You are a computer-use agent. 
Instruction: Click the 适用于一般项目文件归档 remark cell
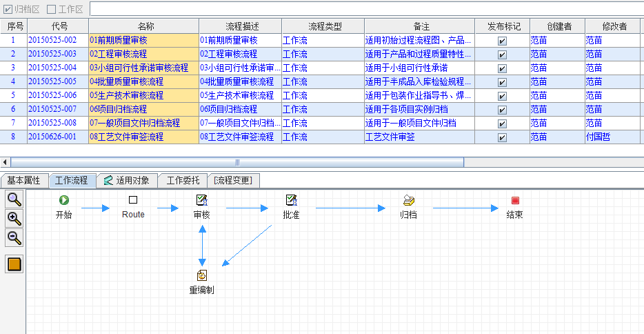419,124
